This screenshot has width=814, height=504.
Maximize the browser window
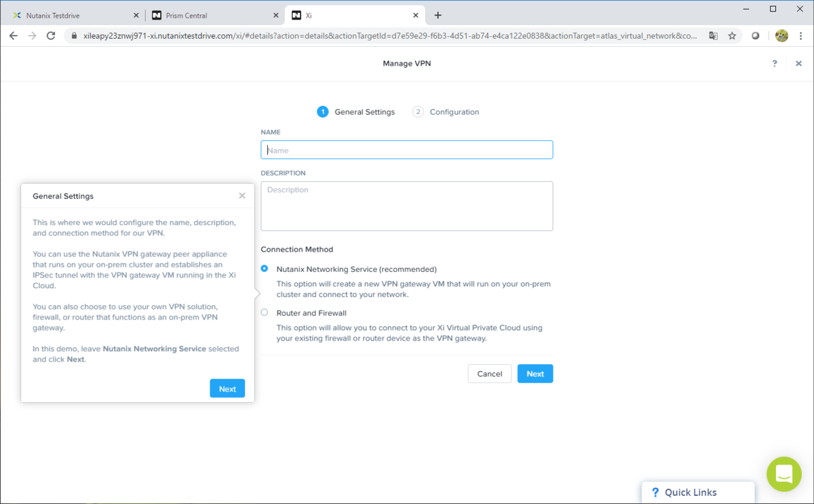[x=773, y=9]
